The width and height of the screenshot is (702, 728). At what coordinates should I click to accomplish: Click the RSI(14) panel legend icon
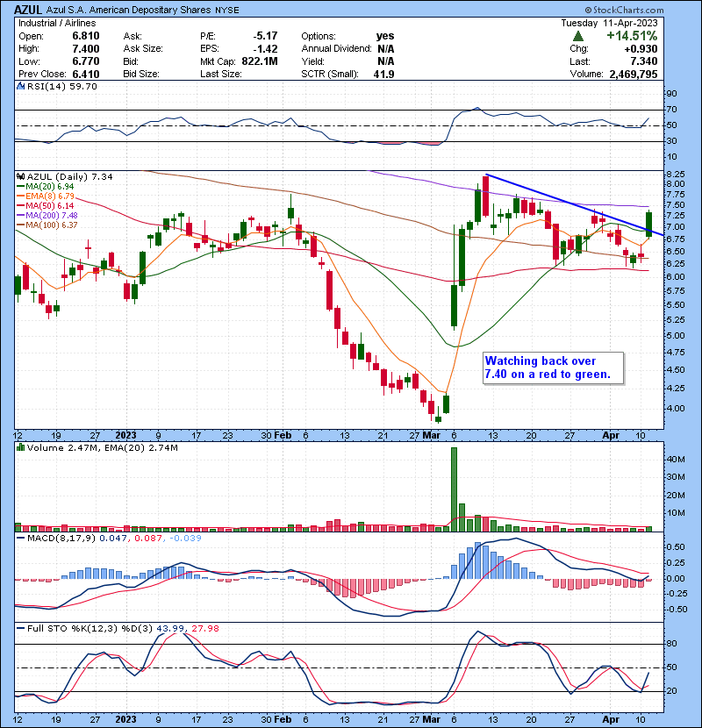[20, 86]
